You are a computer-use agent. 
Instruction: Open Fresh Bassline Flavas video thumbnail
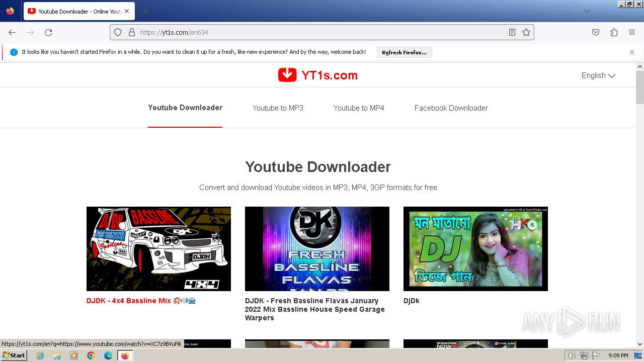click(317, 249)
